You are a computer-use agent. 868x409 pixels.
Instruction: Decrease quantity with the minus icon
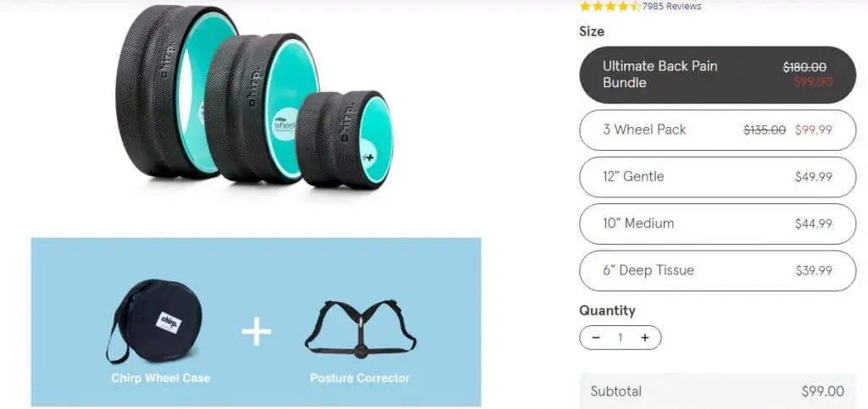(596, 338)
